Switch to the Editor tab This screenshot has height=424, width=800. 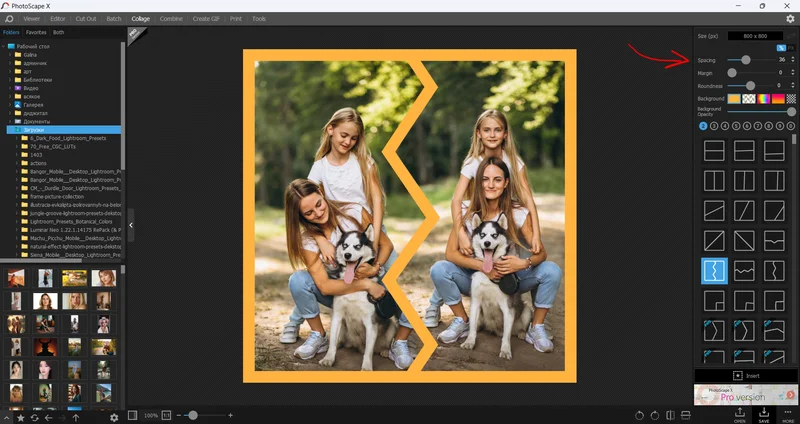coord(58,18)
